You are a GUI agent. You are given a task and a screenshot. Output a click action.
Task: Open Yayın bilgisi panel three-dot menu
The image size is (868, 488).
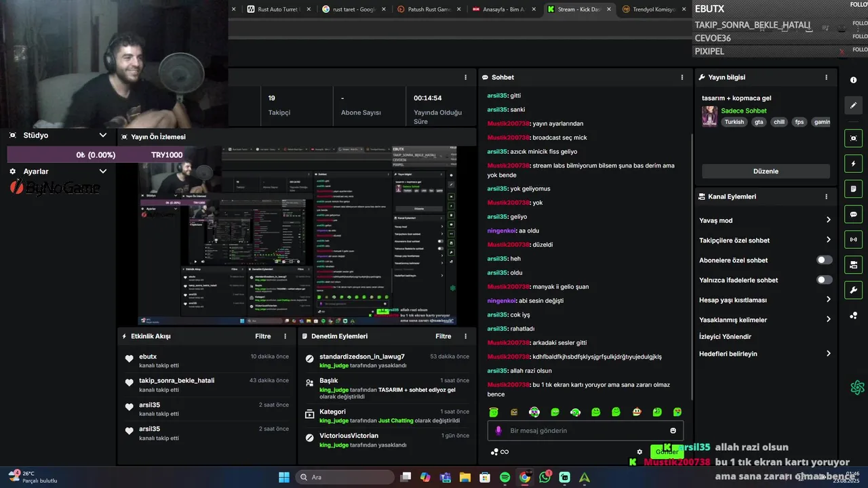pyautogui.click(x=826, y=77)
